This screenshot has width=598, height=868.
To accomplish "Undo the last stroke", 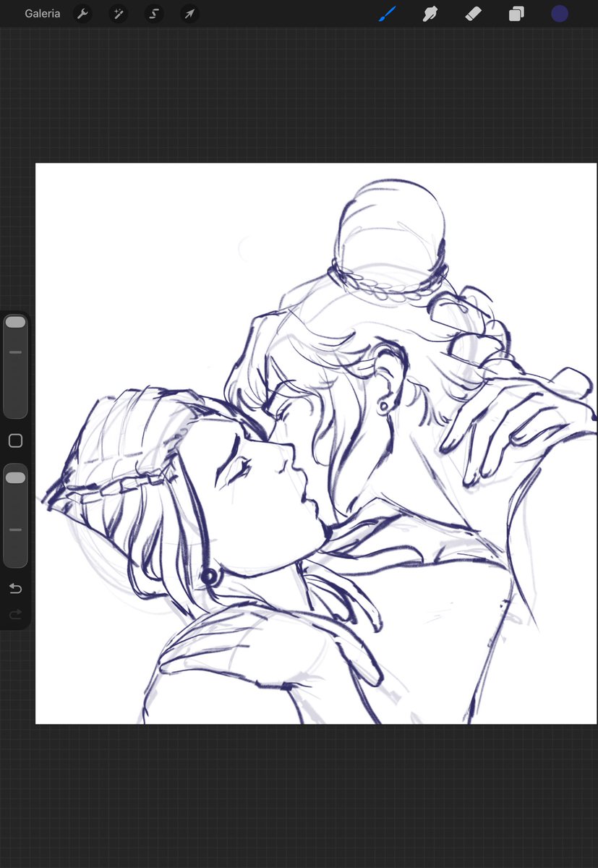I will (x=15, y=589).
